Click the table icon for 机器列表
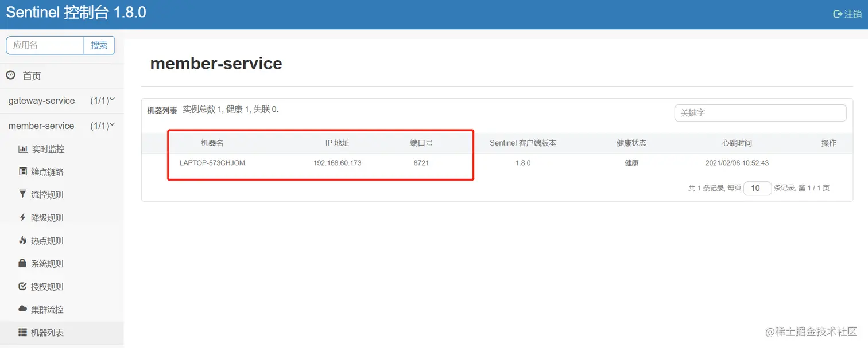The width and height of the screenshot is (868, 348). tap(23, 332)
